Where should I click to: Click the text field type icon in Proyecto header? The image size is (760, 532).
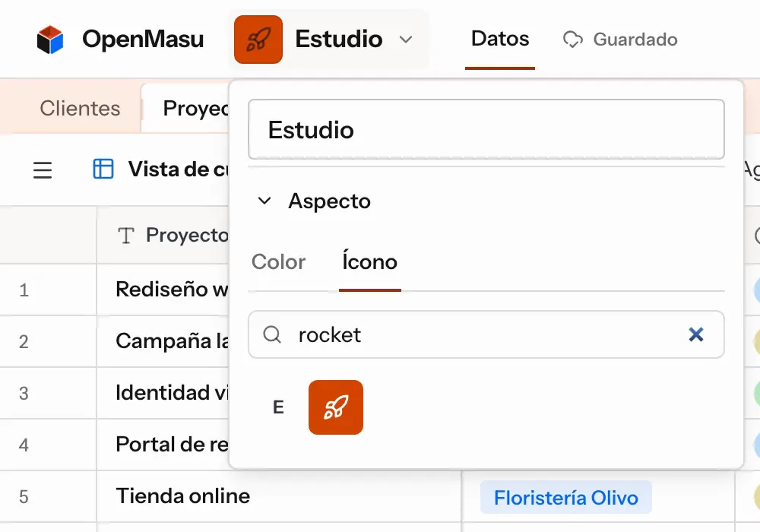[125, 236]
